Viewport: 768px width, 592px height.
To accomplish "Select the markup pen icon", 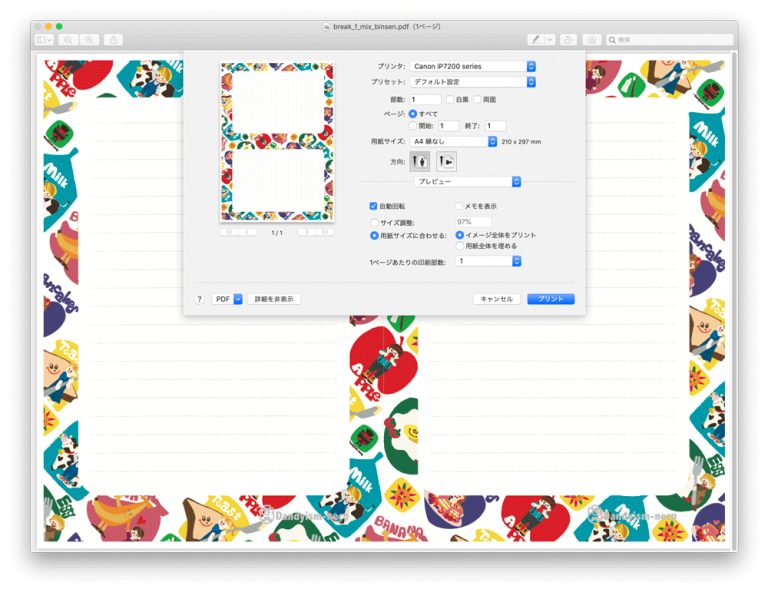I will (x=536, y=40).
